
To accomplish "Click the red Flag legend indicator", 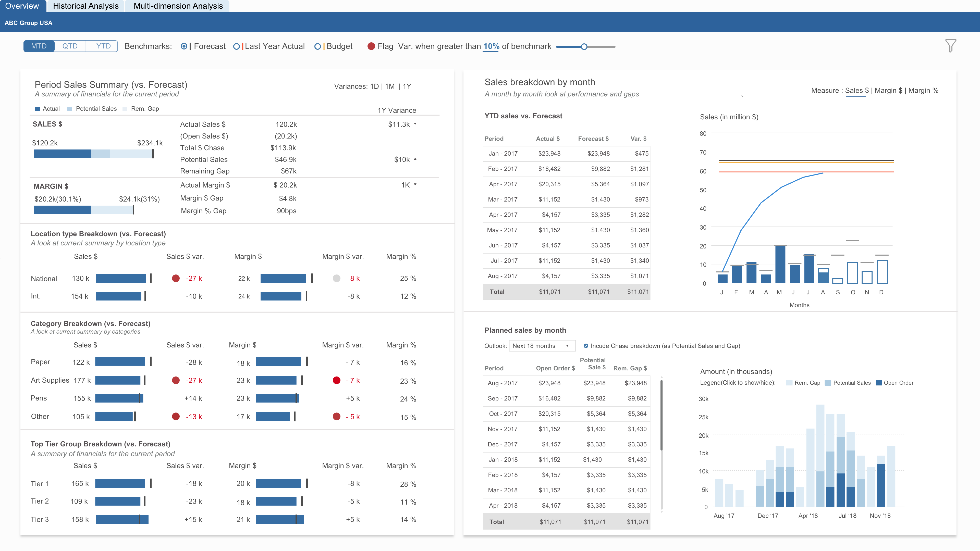I will pyautogui.click(x=371, y=46).
